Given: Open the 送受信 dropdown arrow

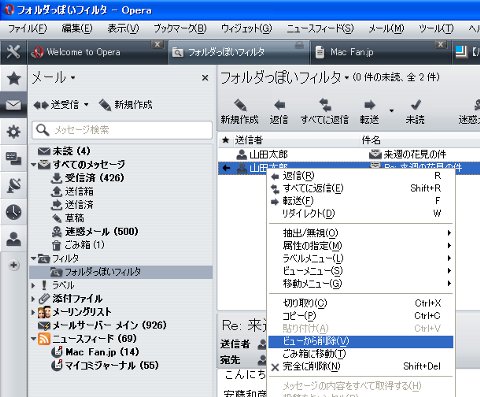Looking at the screenshot, I should (86, 105).
